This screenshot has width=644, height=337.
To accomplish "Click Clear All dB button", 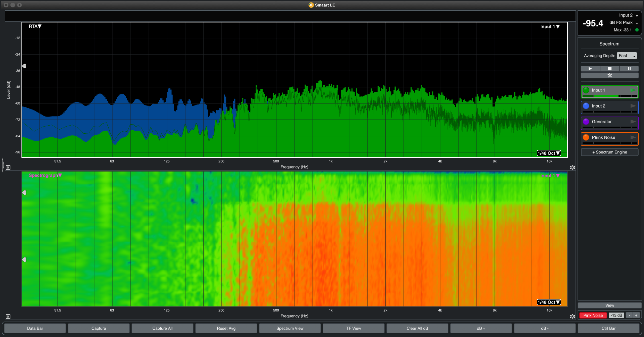I will coord(417,328).
